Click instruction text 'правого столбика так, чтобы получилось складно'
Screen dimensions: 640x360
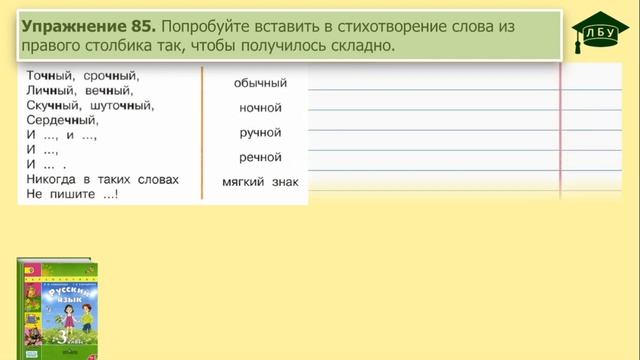(208, 46)
